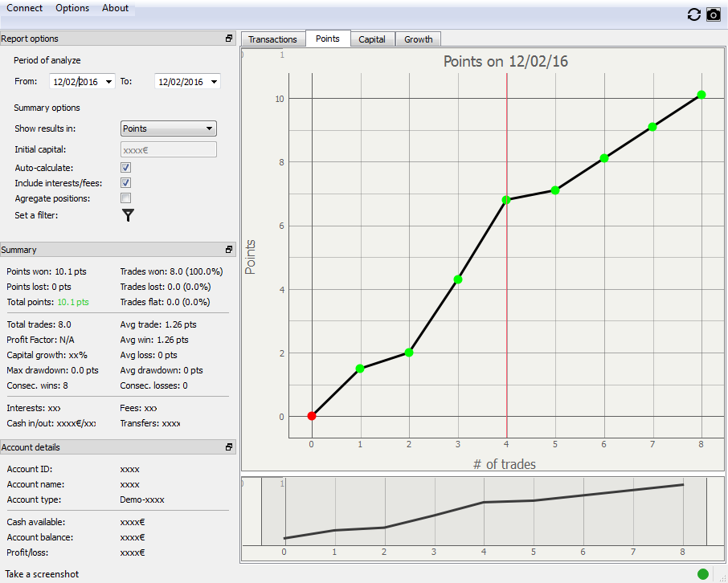Select the Points tab
This screenshot has width=728, height=583.
327,39
